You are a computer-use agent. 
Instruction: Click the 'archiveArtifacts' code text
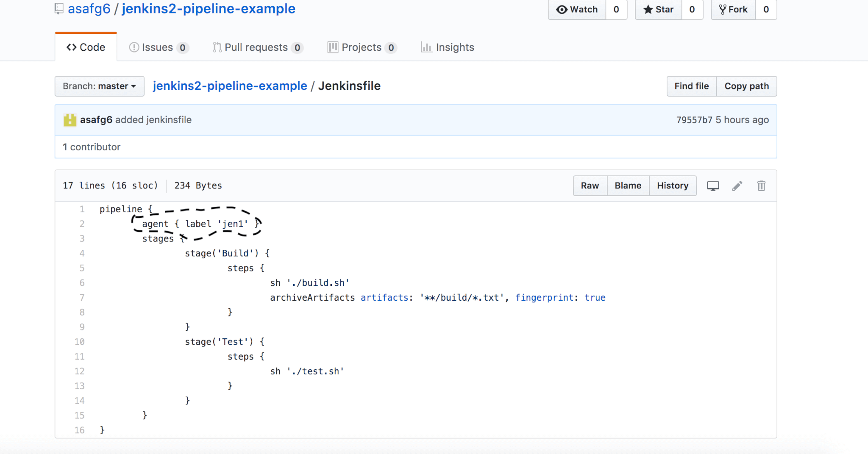click(x=312, y=298)
